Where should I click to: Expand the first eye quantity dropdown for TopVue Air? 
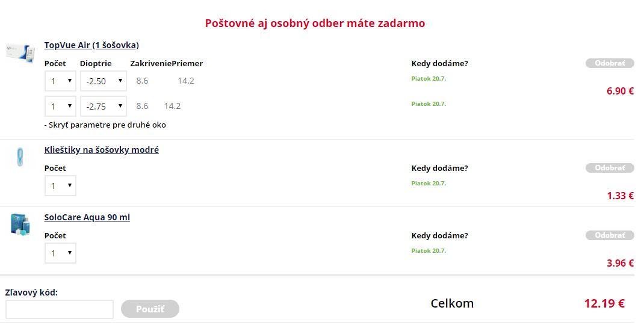coord(60,81)
